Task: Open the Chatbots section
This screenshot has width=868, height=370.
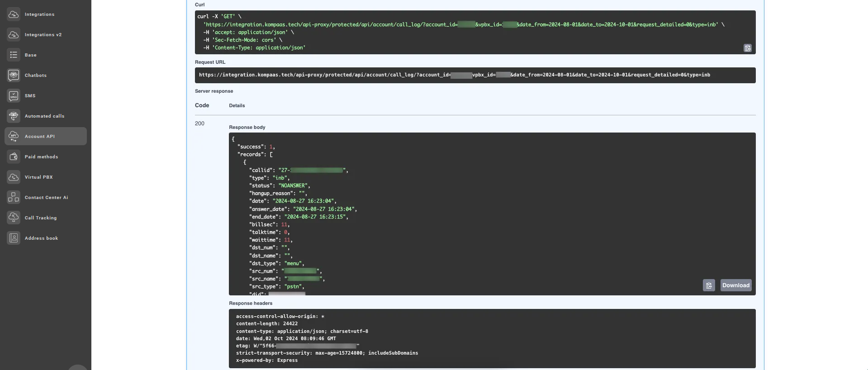Action: pyautogui.click(x=46, y=75)
